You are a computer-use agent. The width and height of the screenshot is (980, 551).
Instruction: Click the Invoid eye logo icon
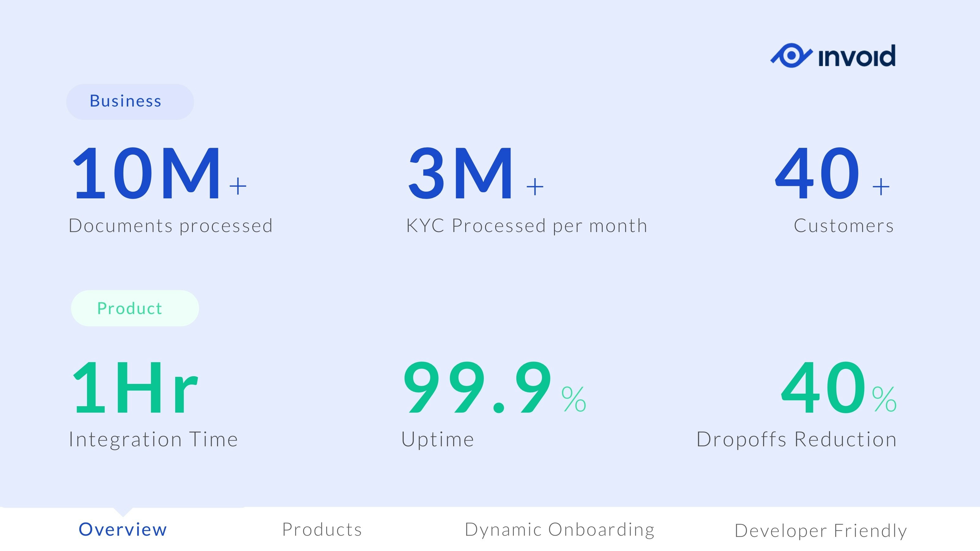791,56
